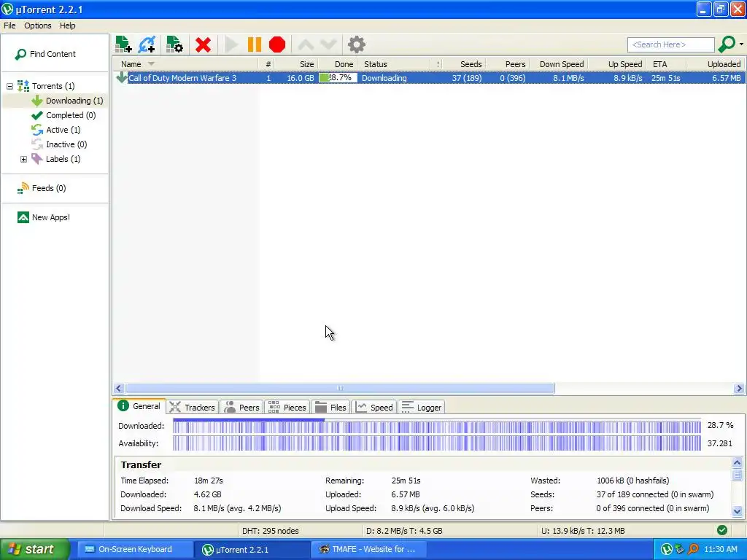The width and height of the screenshot is (747, 560).
Task: Click the Start torrent play icon
Action: [231, 44]
